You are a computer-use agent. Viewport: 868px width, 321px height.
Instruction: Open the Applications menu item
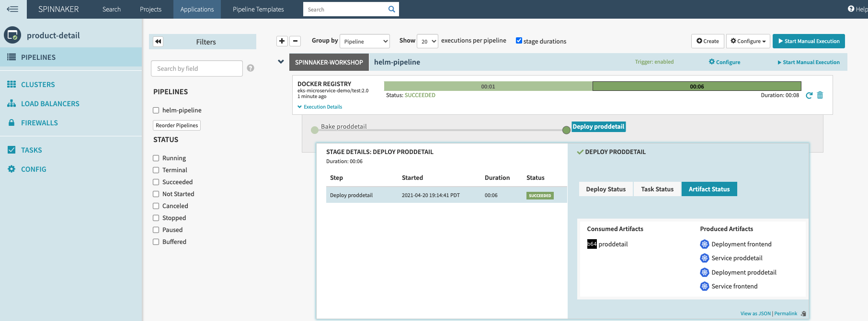click(197, 9)
